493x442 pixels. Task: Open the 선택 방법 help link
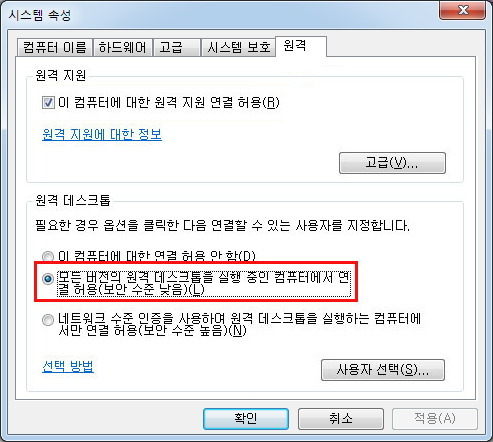[68, 366]
